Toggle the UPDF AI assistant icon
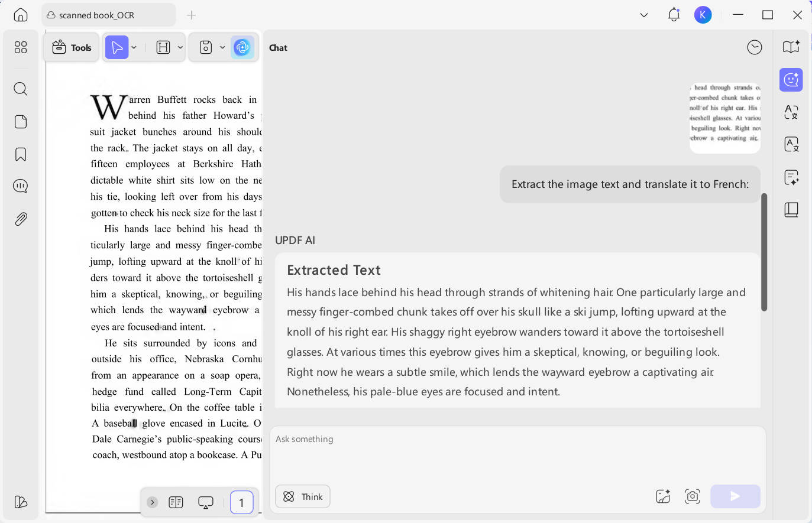The width and height of the screenshot is (812, 523). [x=242, y=47]
